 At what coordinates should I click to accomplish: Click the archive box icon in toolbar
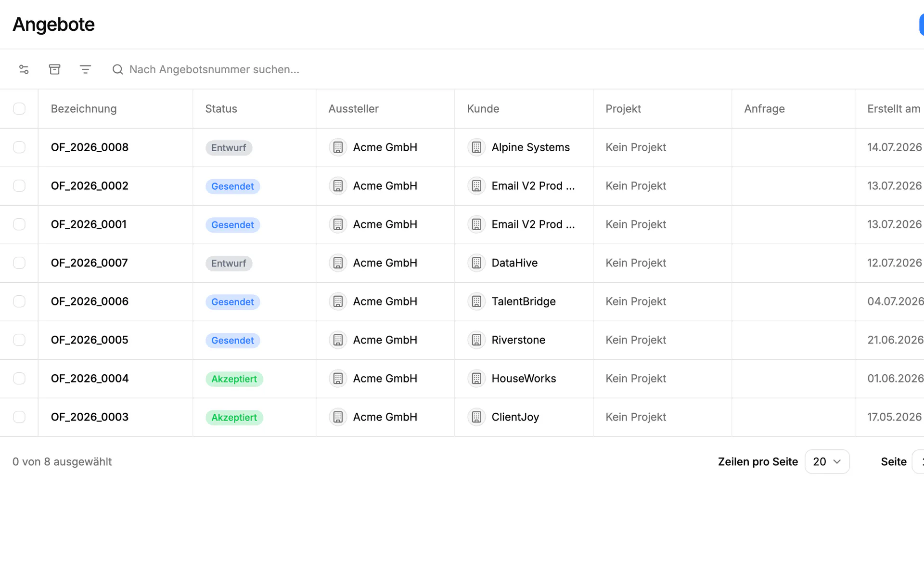55,69
